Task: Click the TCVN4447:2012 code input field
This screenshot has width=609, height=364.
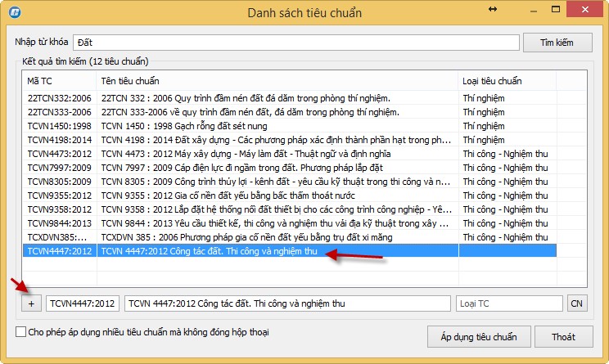Action: click(82, 303)
